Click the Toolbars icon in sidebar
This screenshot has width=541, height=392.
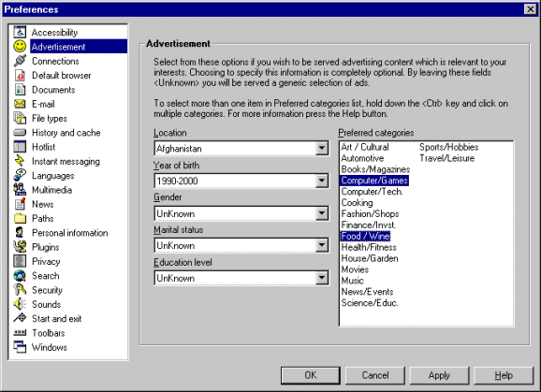(20, 333)
